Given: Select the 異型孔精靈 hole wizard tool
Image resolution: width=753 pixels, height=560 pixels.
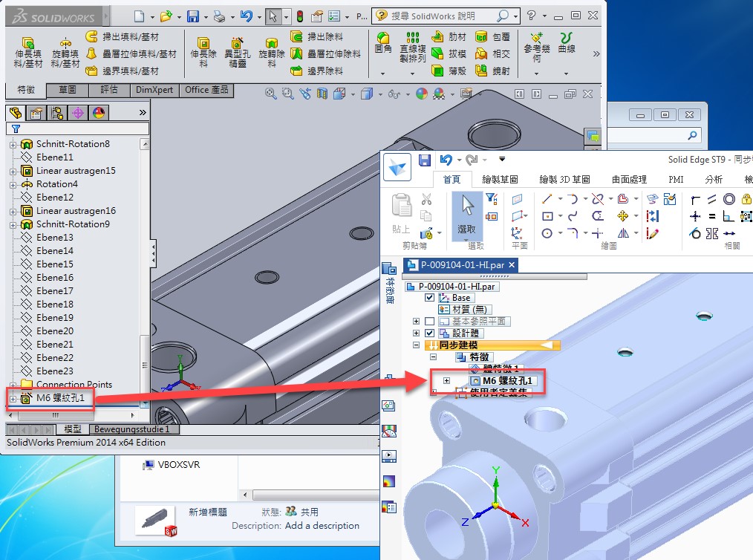Looking at the screenshot, I should tap(237, 53).
